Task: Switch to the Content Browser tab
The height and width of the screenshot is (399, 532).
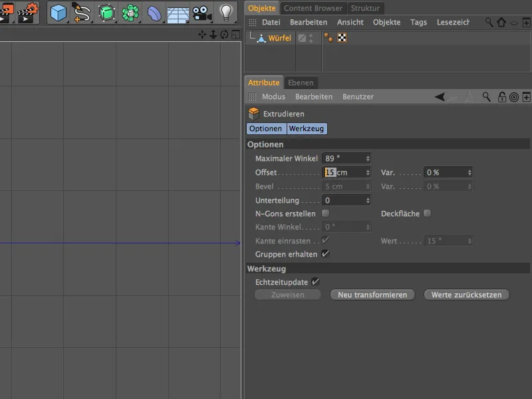Action: coord(313,8)
